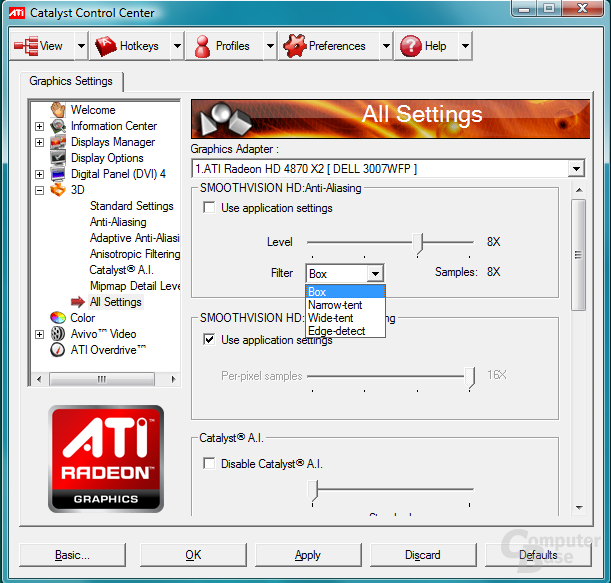This screenshot has width=611, height=583.
Task: Select Wide-tent filter option
Action: click(x=346, y=318)
